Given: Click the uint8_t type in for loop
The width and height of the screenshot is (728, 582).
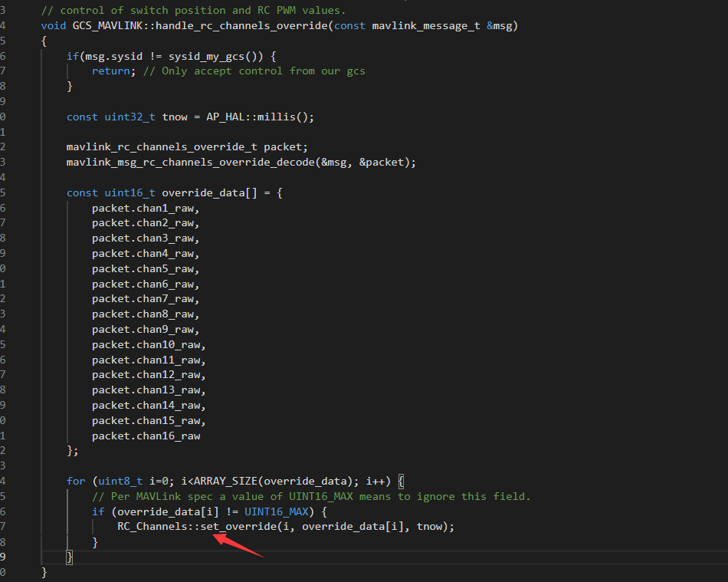Looking at the screenshot, I should (x=120, y=482).
